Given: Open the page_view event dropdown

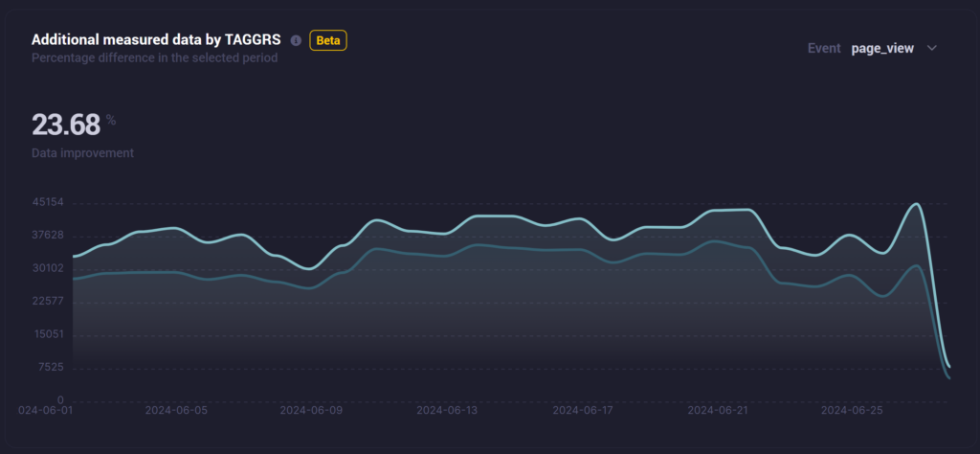Looking at the screenshot, I should pyautogui.click(x=895, y=48).
